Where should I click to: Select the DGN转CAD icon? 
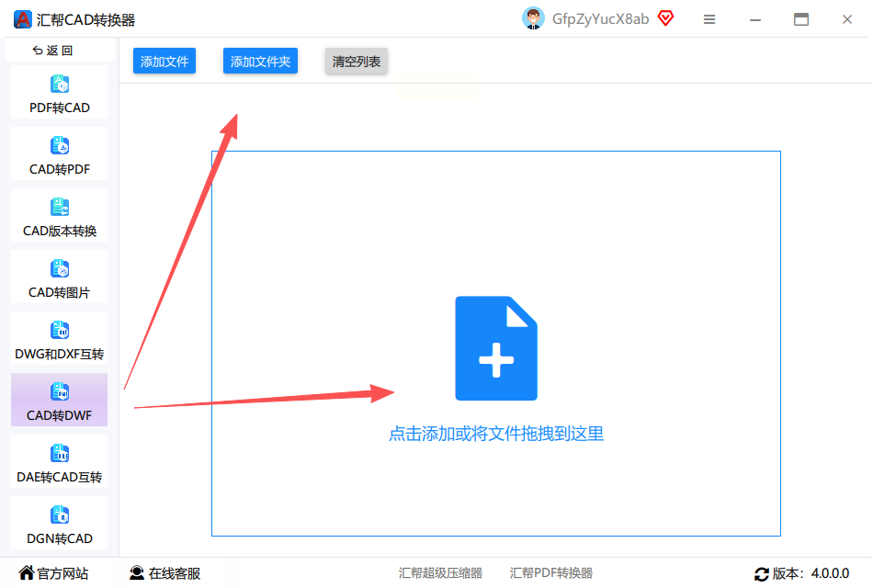point(60,515)
